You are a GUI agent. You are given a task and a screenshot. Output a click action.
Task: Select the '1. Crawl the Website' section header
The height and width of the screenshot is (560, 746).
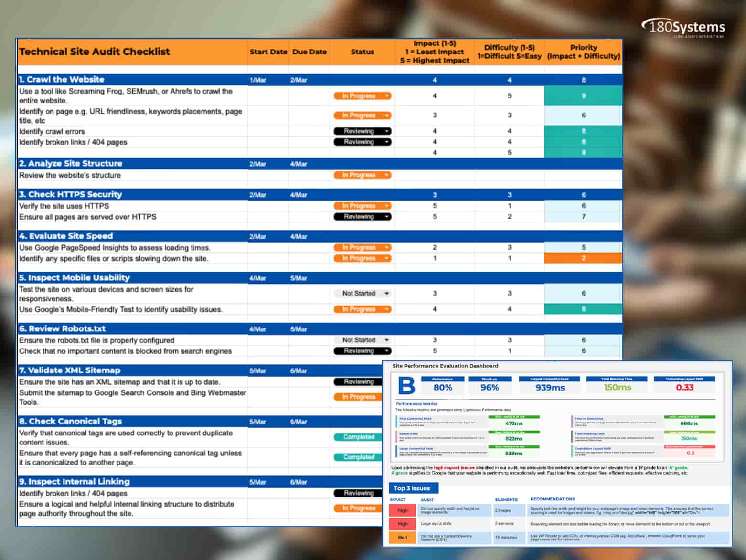point(62,80)
